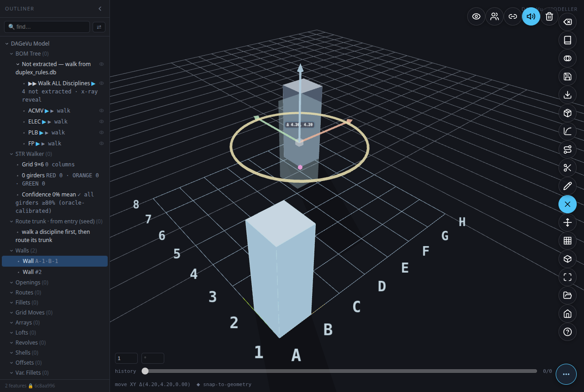Select Wall A-1·B-1 in outliner

(55, 261)
